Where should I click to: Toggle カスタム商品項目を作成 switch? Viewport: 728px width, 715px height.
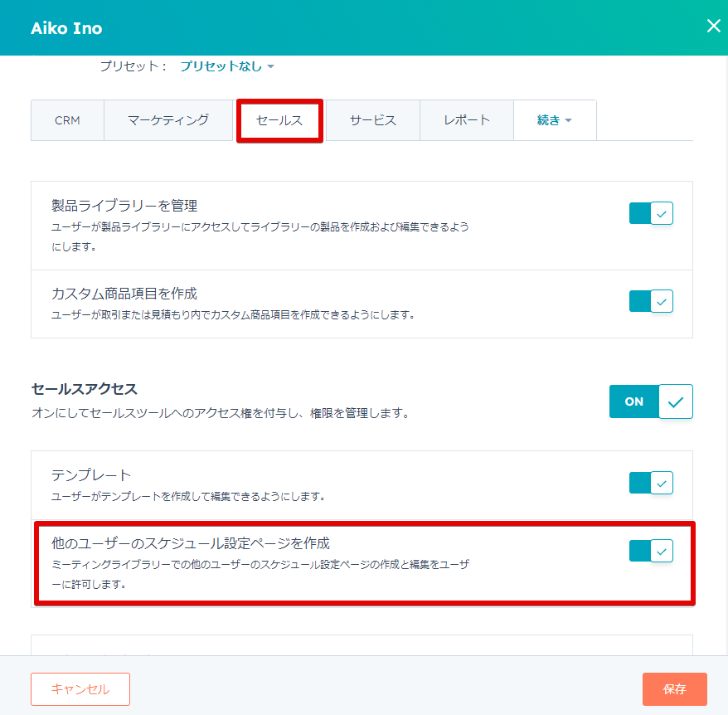coord(651,302)
